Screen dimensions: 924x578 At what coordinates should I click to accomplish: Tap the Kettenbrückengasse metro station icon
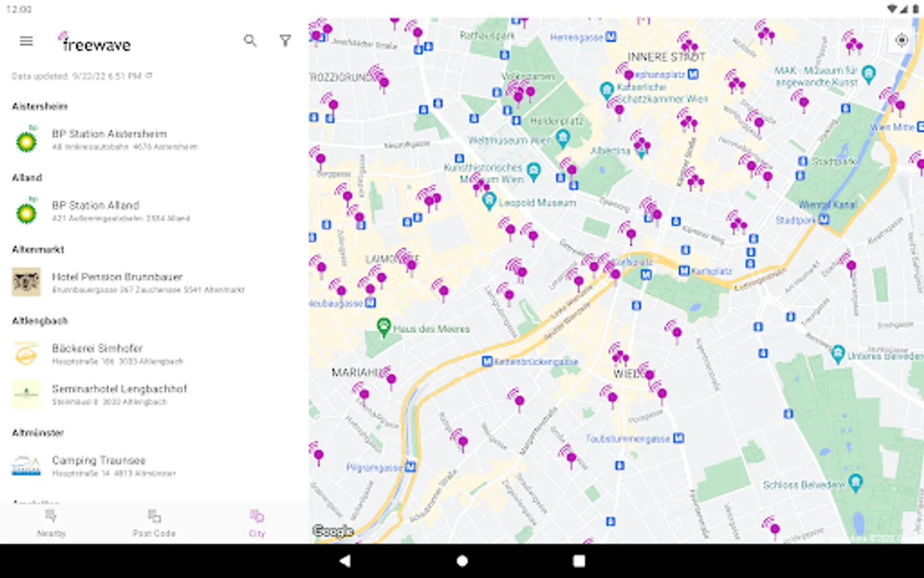click(x=487, y=362)
